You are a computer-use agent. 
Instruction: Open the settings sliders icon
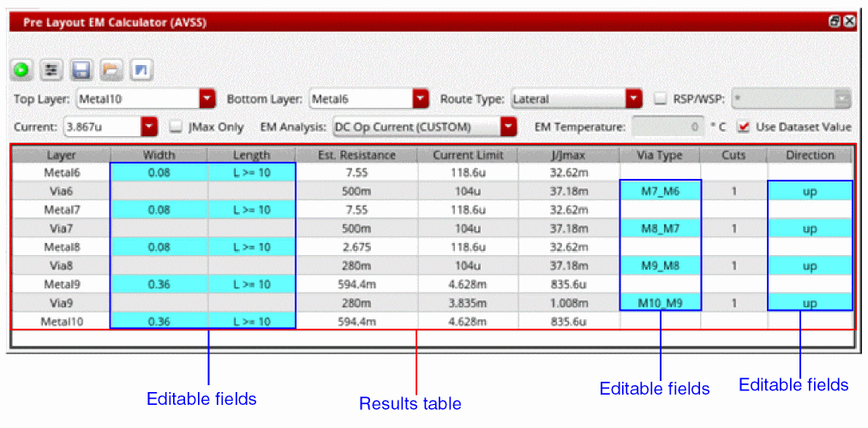51,69
